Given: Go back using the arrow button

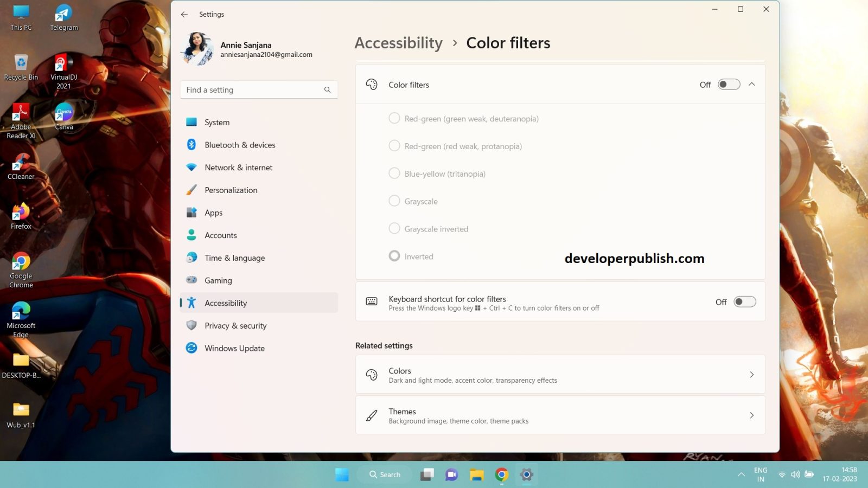Looking at the screenshot, I should tap(184, 14).
